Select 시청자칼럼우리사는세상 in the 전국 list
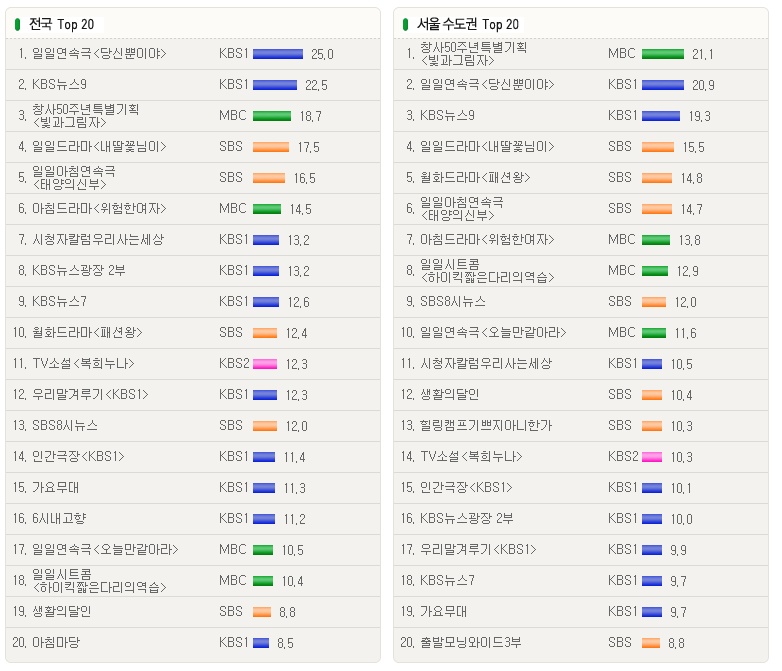This screenshot has width=782, height=671. click(x=98, y=239)
